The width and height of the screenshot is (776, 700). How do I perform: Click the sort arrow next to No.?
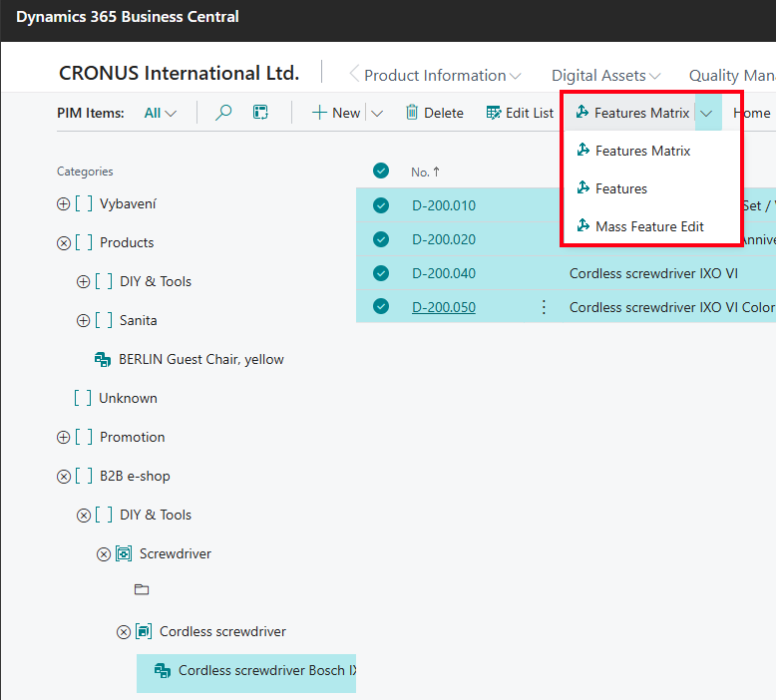[x=436, y=172]
